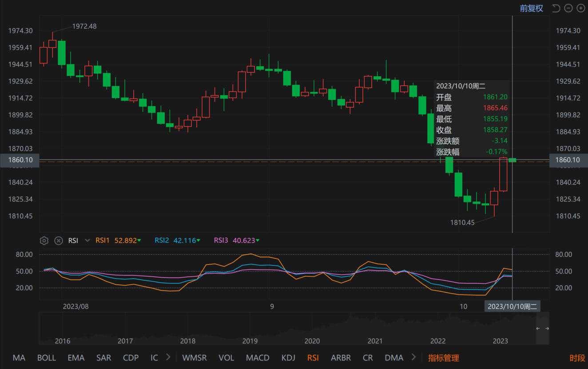Select the SAR indicator tab

pyautogui.click(x=104, y=358)
